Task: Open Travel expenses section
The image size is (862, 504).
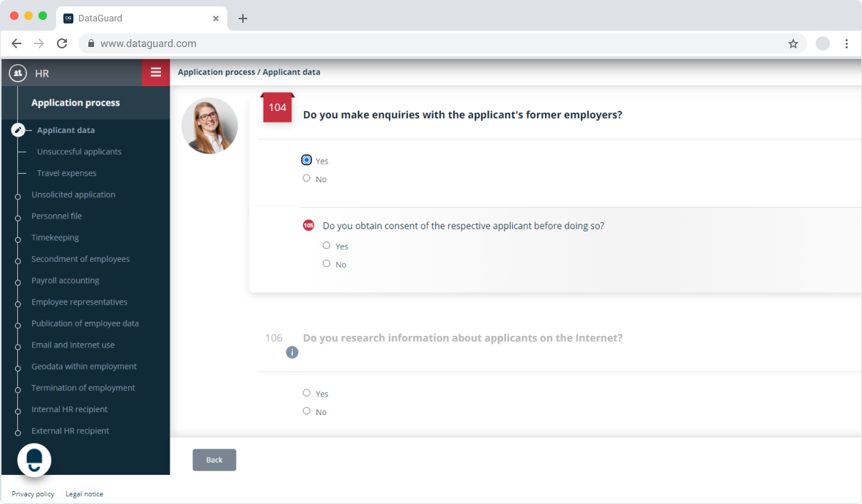Action: point(66,173)
